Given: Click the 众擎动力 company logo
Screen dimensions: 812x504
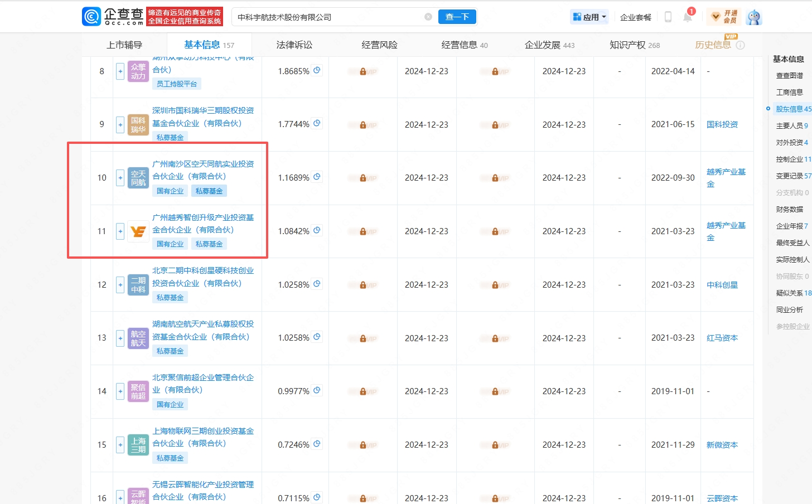Looking at the screenshot, I should [138, 71].
